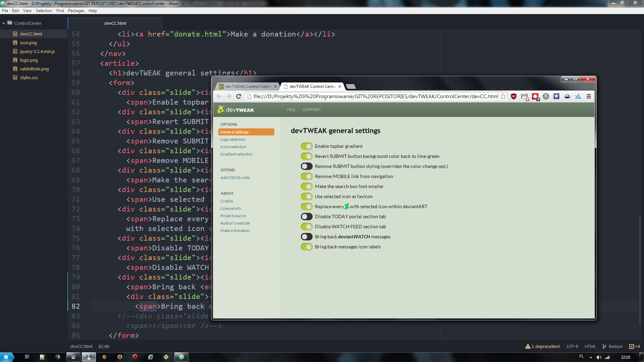Click the WordPress extension icon
The image size is (644, 362).
coord(546,97)
